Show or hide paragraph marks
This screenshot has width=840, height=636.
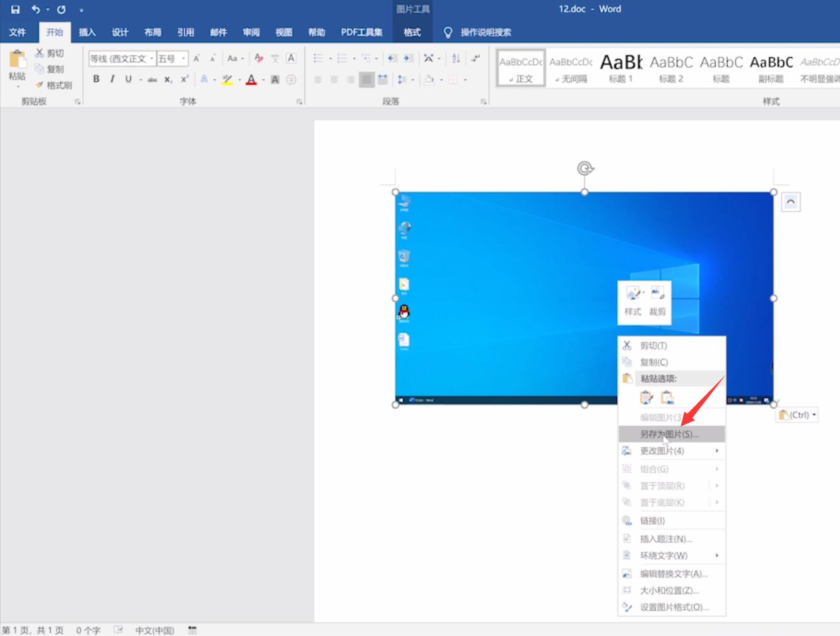(475, 58)
